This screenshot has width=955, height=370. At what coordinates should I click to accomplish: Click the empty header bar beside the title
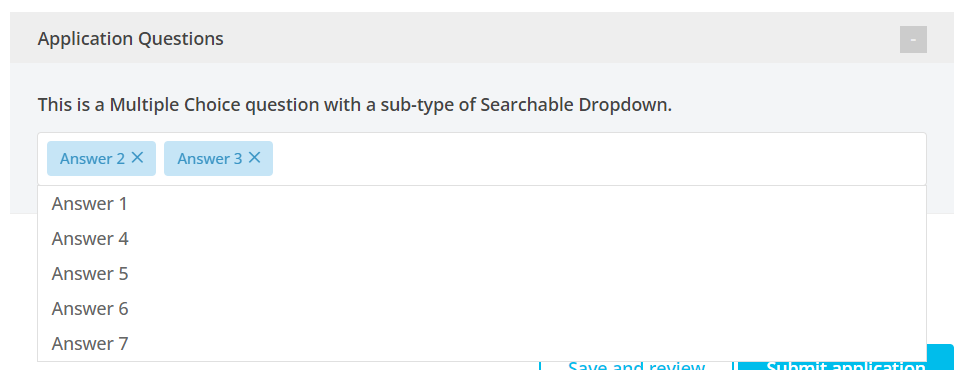click(560, 39)
